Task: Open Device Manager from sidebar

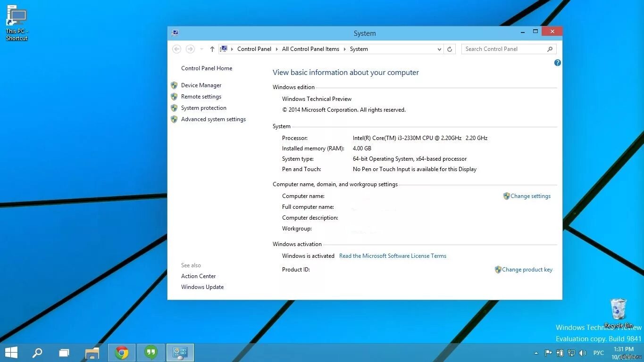Action: (201, 85)
